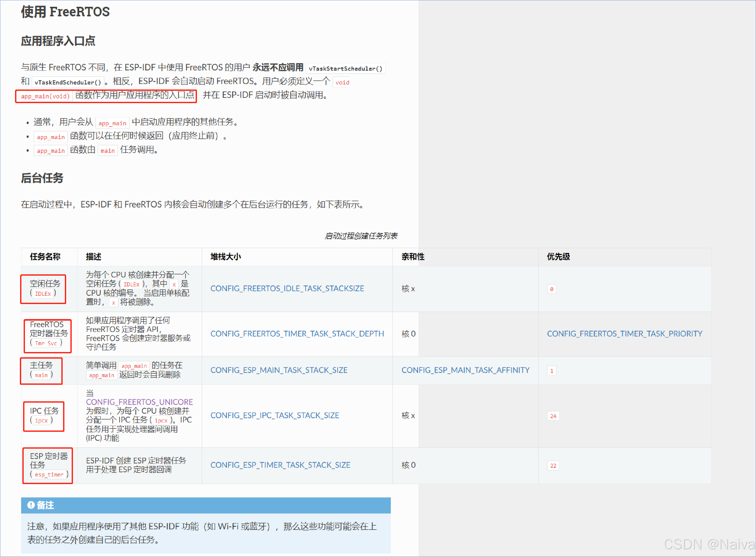Screen dimensions: 756x557
Task: Follow the CONFIG_FREERTOS_UNICORE link
Action: [x=140, y=402]
